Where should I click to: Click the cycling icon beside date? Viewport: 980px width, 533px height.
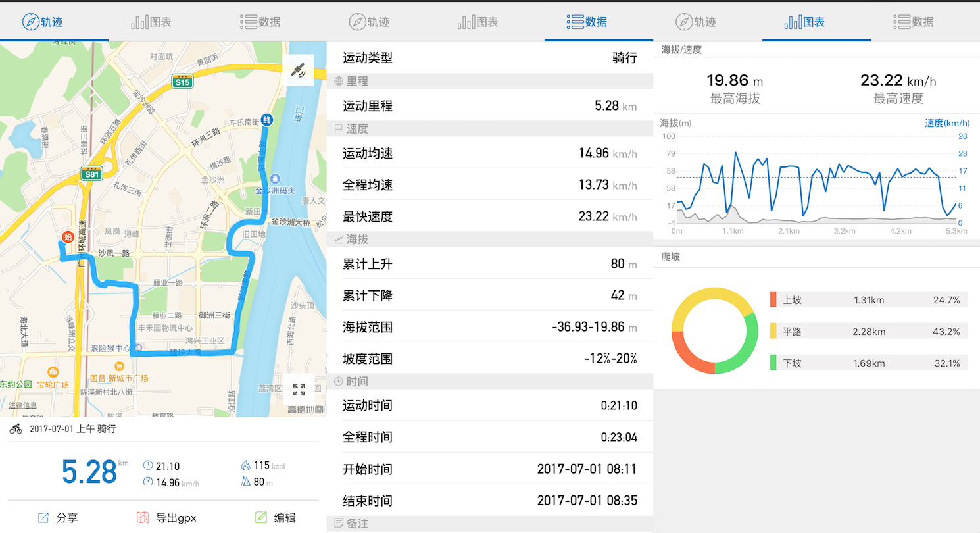click(x=16, y=429)
